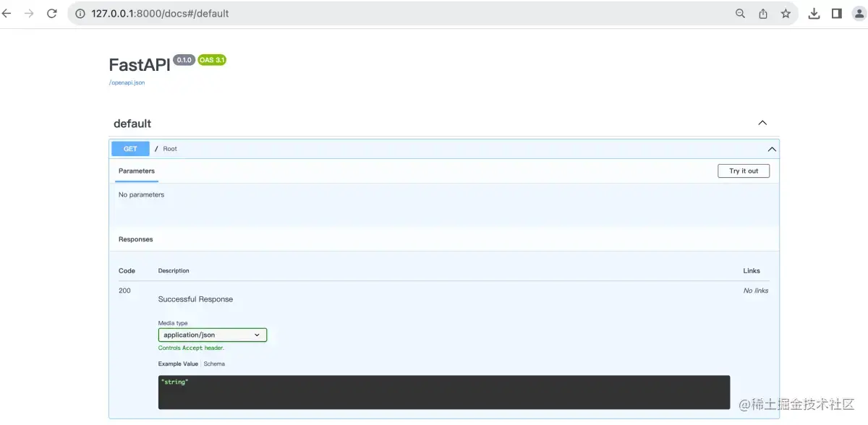Click the default section heading
868x425 pixels.
[x=132, y=124]
